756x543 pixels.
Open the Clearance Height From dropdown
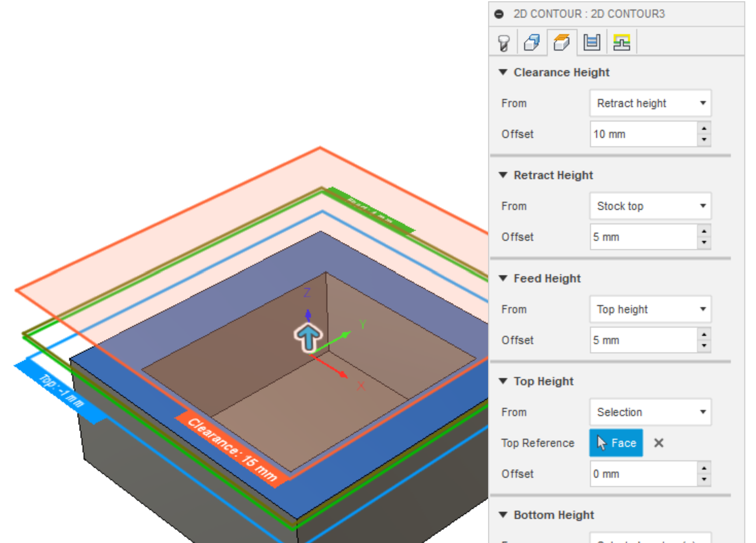(650, 103)
